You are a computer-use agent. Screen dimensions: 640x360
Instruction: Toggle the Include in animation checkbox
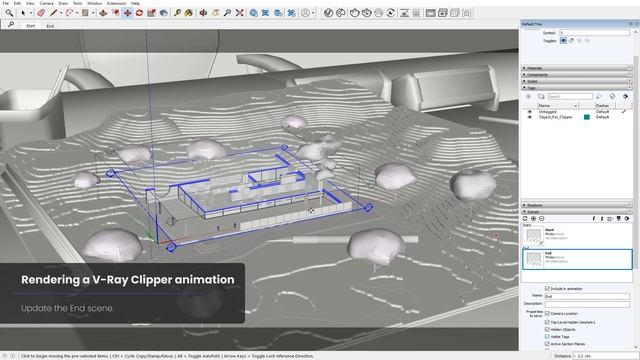click(547, 289)
